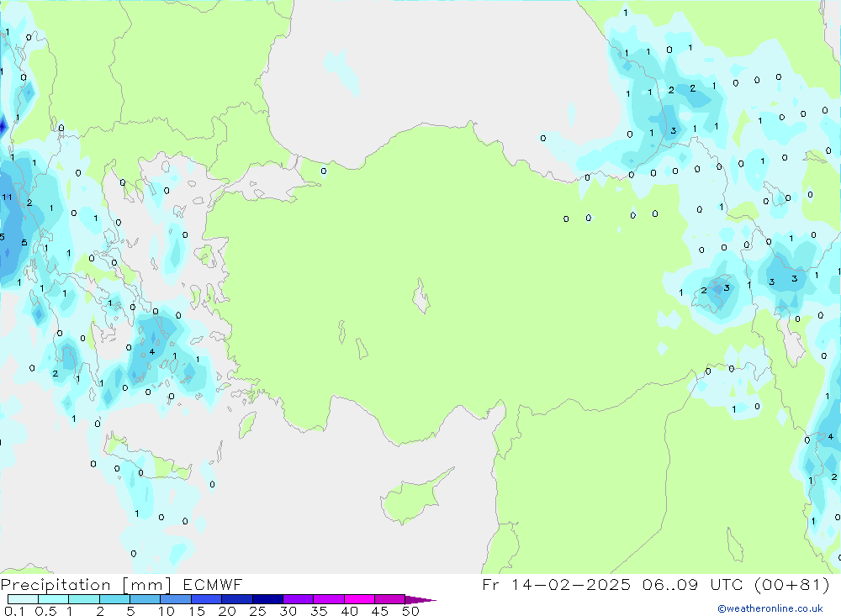Pick the 20–25 mm dark blue swatch
Image resolution: width=841 pixels, height=616 pixels.
tap(236, 599)
